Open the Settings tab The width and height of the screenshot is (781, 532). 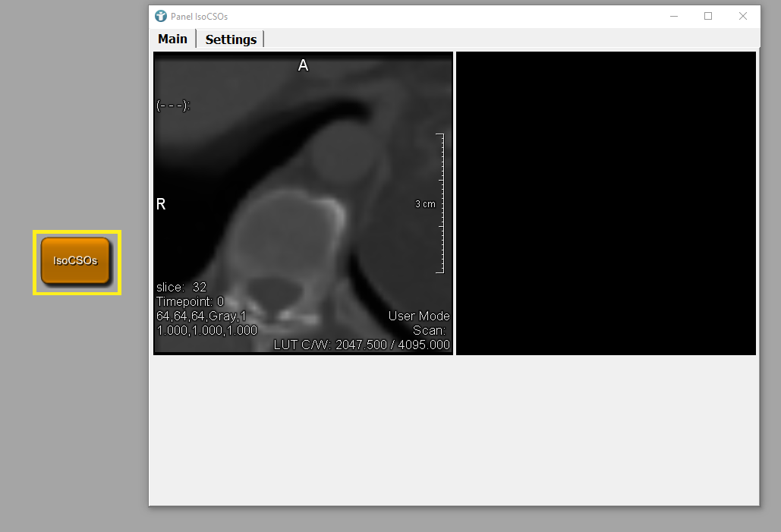point(231,39)
